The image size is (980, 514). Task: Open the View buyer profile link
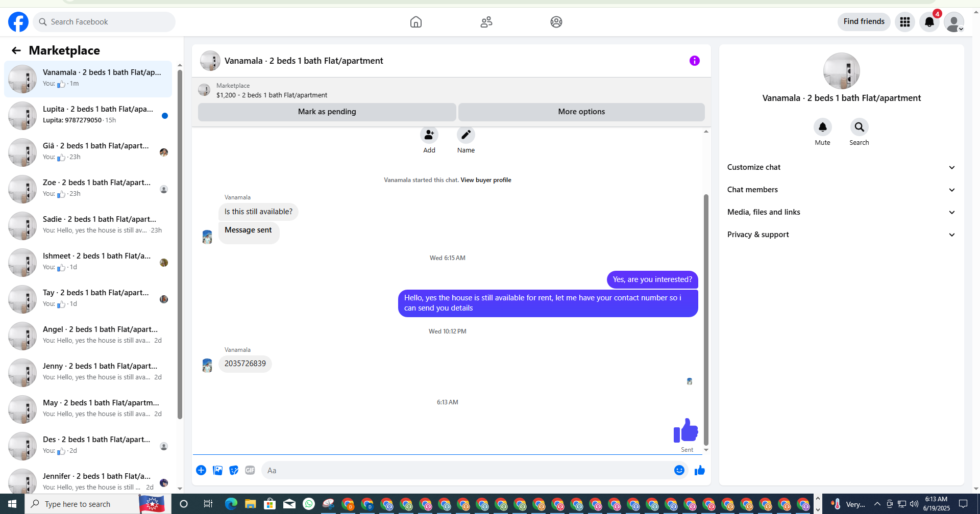486,180
